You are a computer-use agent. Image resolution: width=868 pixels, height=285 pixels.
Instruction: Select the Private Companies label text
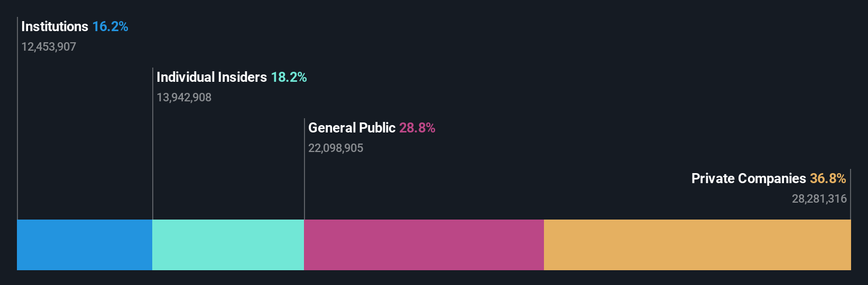tap(748, 178)
